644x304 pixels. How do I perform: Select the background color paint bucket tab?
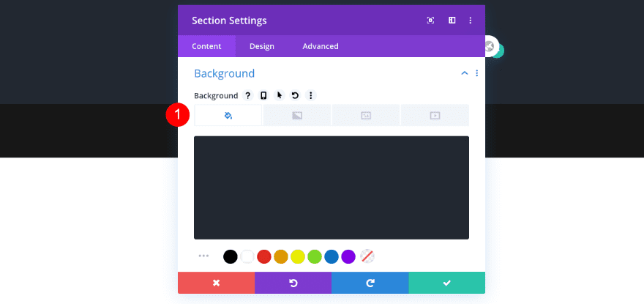(x=228, y=116)
